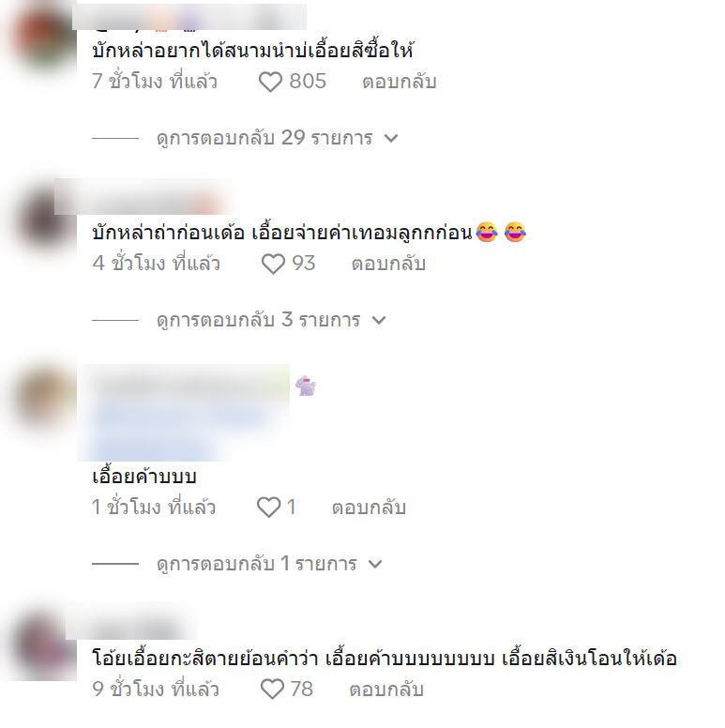
Task: Click the chevron beside 29 replies
Action: [x=391, y=138]
